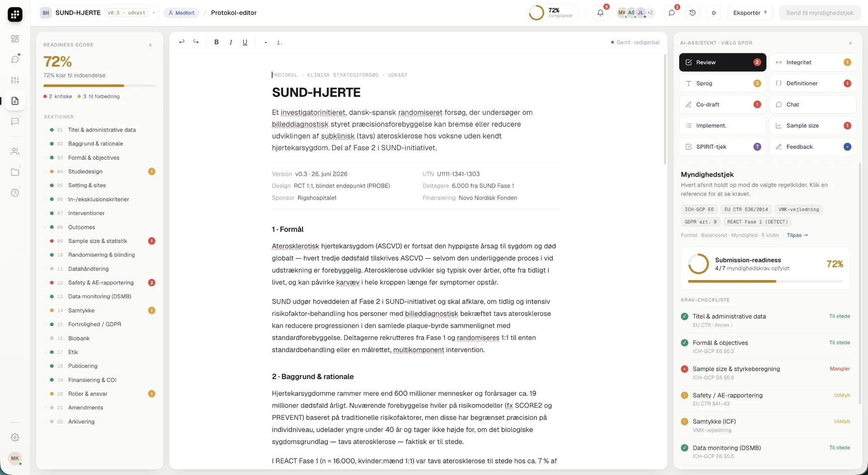Click the MK user avatar at bottom left
The width and height of the screenshot is (868, 475).
coord(15,458)
